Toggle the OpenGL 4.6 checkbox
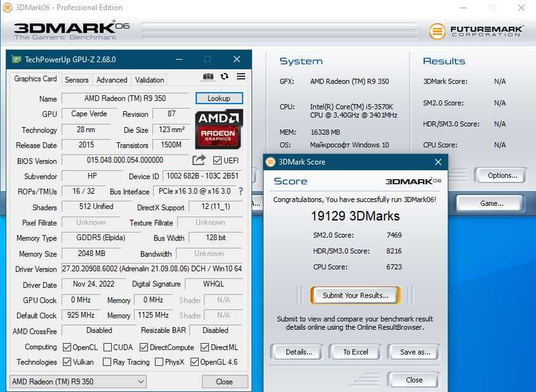The image size is (536, 392). pyautogui.click(x=194, y=362)
